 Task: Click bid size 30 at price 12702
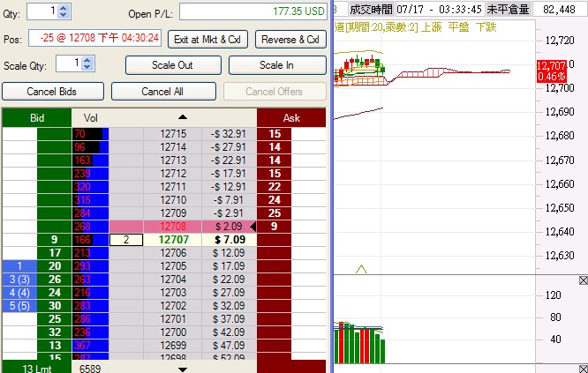point(55,306)
